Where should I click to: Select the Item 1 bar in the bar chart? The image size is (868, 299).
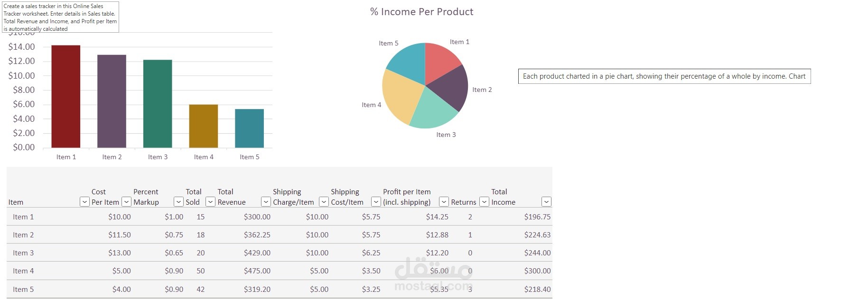coord(65,95)
